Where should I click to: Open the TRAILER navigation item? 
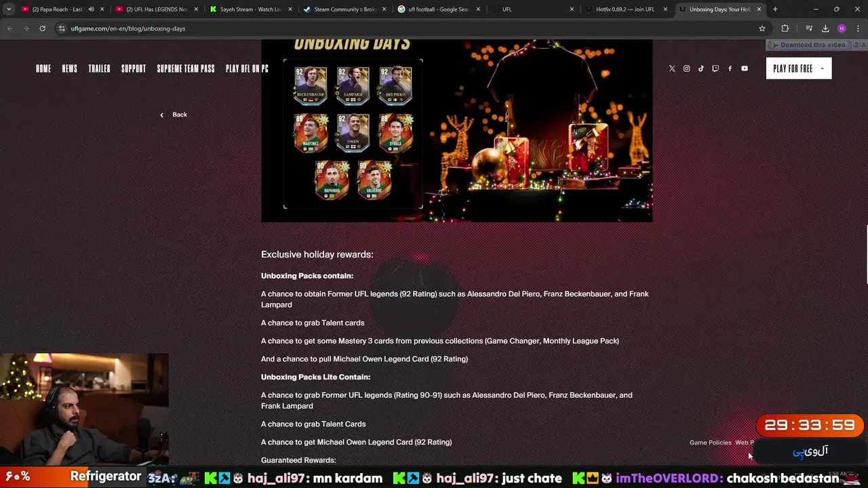pos(99,68)
